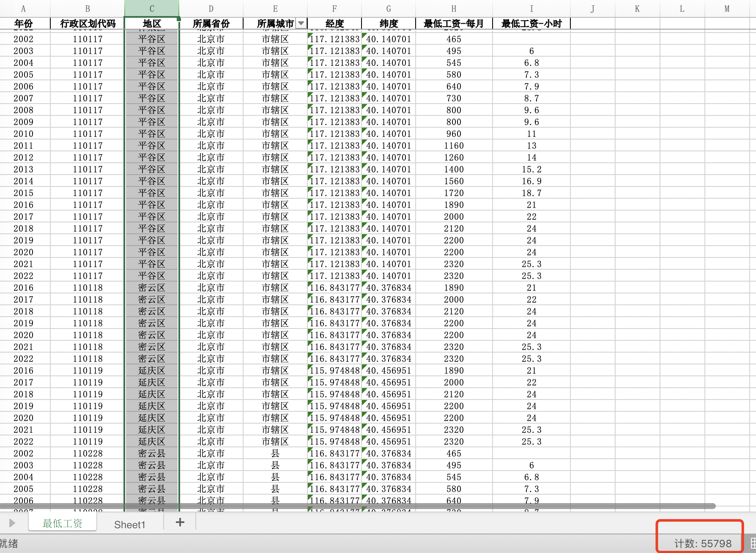Select longitude 115.974848 in the 延庆区 2018 row
Screen dimensions: 756x553
(334, 394)
